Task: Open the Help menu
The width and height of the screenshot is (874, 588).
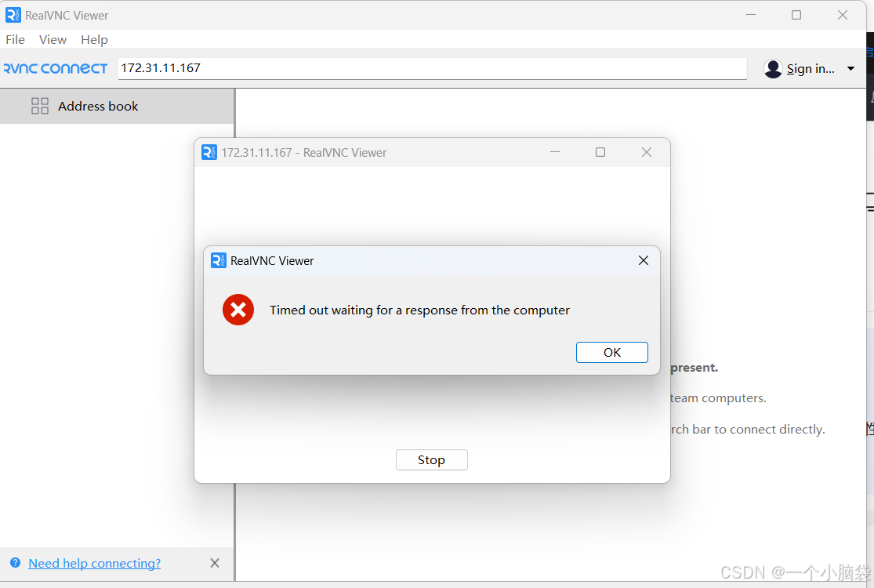Action: click(x=94, y=39)
